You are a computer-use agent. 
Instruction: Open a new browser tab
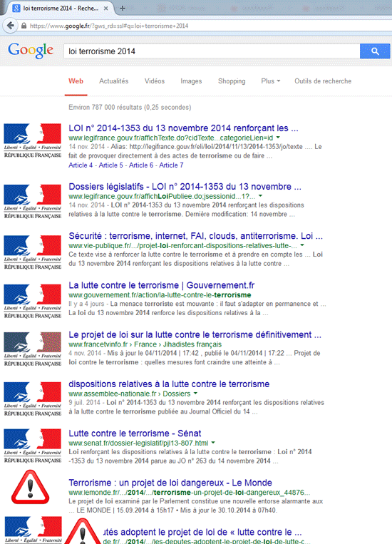coord(122,9)
